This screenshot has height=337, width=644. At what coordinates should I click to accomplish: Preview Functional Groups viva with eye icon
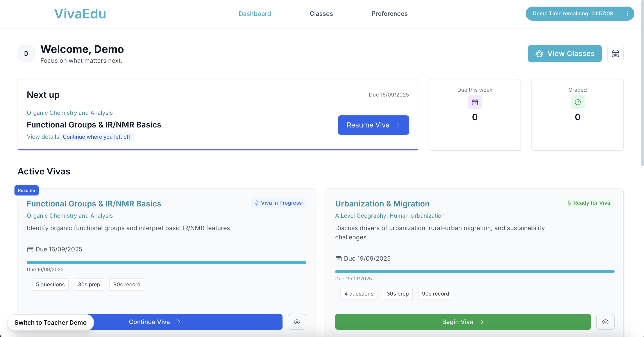click(297, 322)
